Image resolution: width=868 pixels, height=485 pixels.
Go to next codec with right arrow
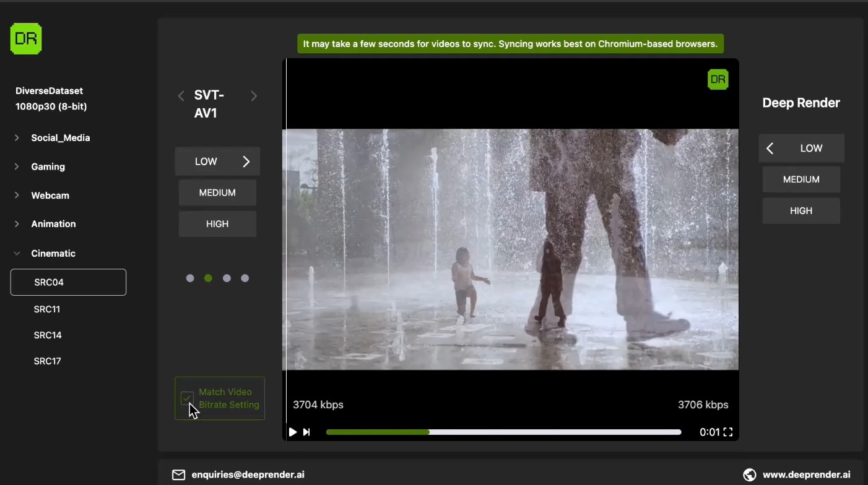pyautogui.click(x=254, y=96)
